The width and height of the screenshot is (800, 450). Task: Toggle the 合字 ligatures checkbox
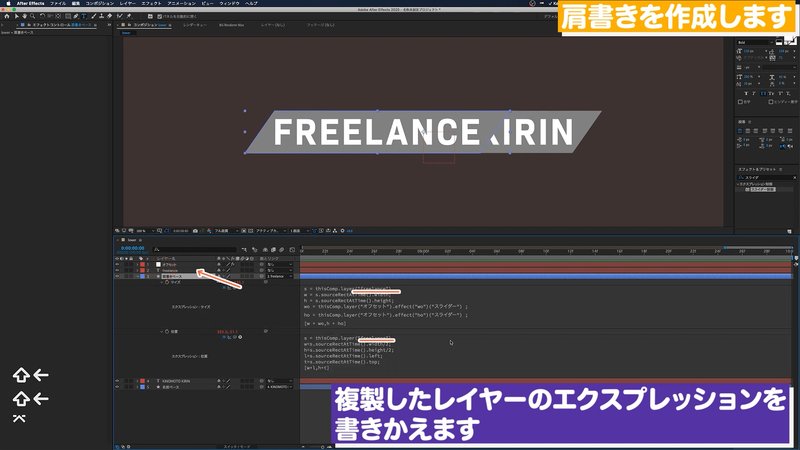(740, 102)
